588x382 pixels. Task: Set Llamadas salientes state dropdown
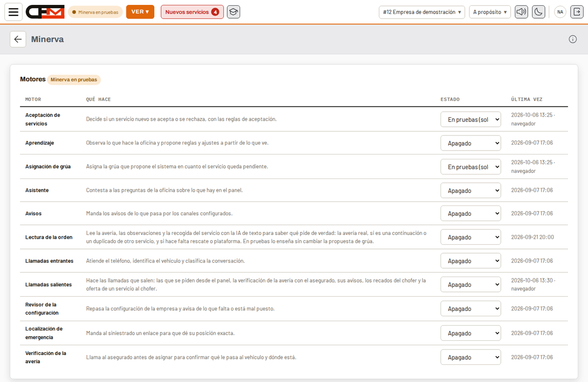tap(470, 284)
